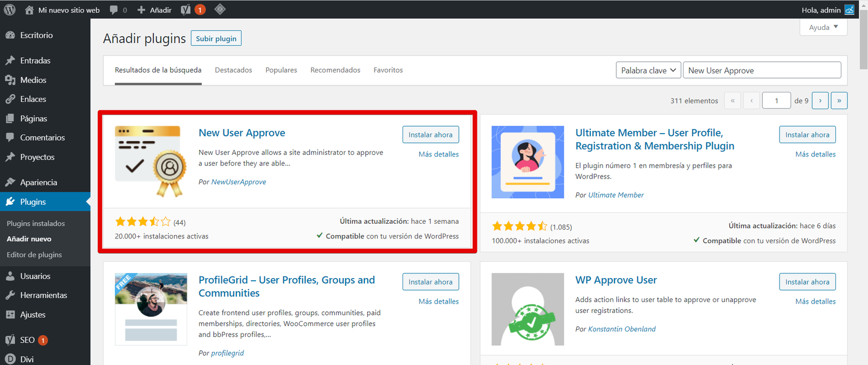Open Editor de plugins submenu item

point(34,255)
